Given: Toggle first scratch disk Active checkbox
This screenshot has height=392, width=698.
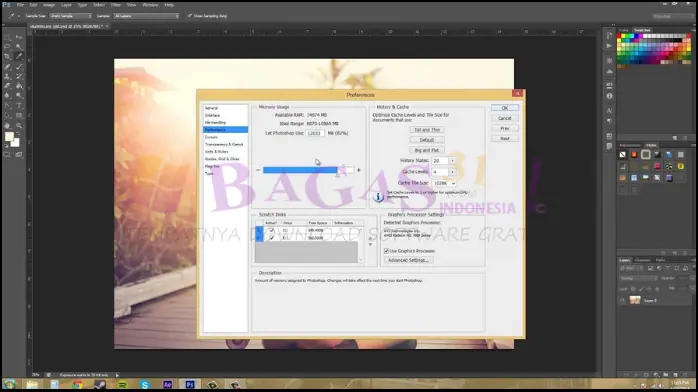Looking at the screenshot, I should tap(272, 230).
